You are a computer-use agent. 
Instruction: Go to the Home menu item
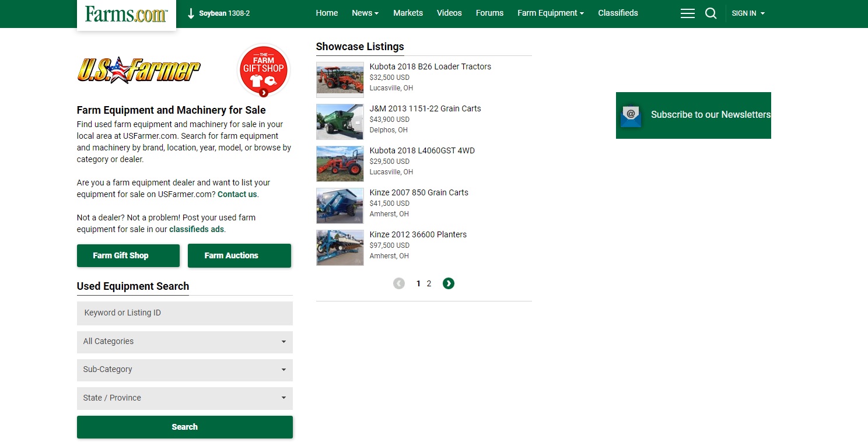[327, 13]
